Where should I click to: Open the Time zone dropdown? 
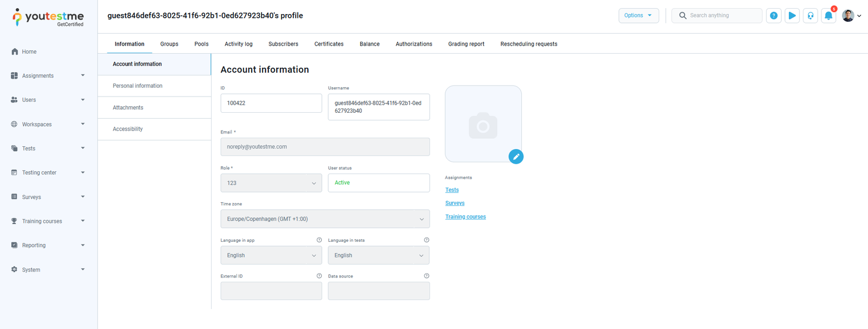(x=325, y=219)
